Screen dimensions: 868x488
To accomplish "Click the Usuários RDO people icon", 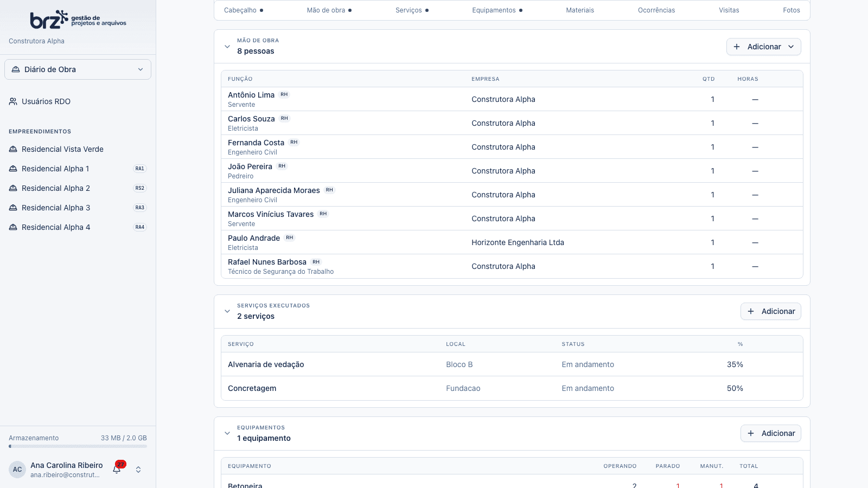I will 13,101.
